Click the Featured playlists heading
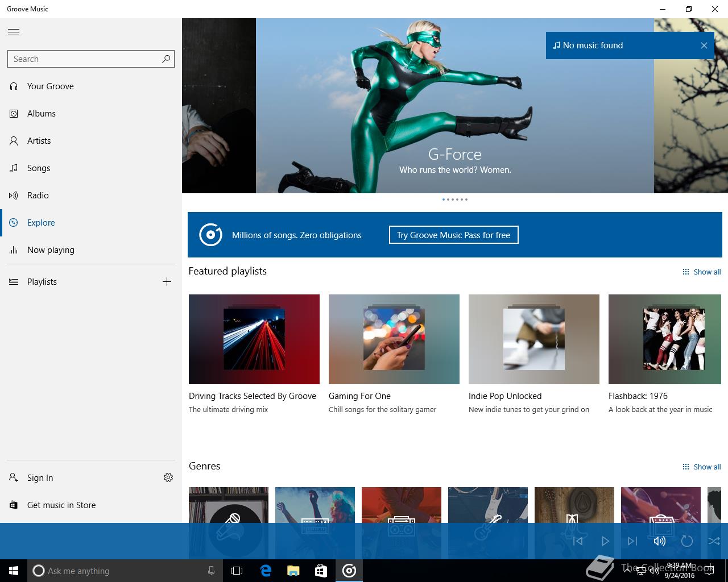728x582 pixels. pos(227,271)
